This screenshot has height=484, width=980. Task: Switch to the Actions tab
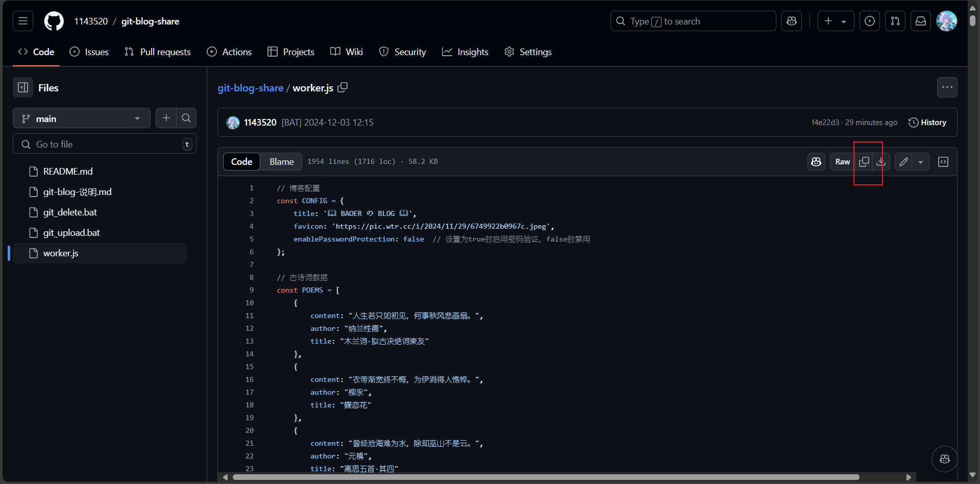229,52
